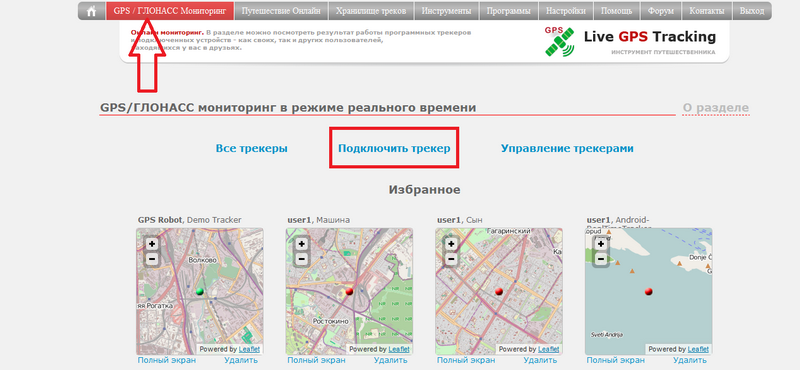Show Все трекеры list
The image size is (800, 370).
252,149
